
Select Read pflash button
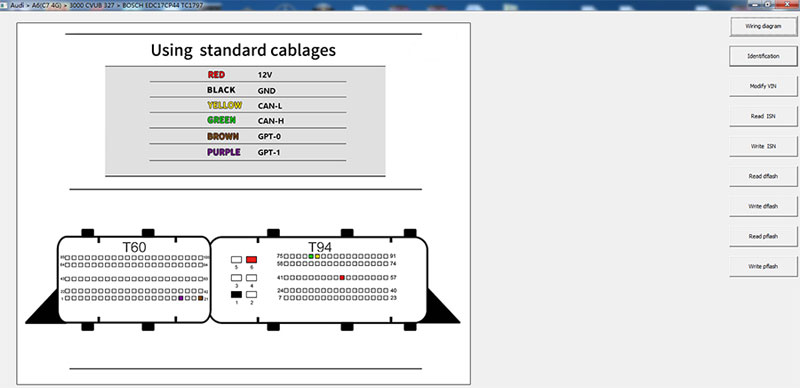pos(763,236)
